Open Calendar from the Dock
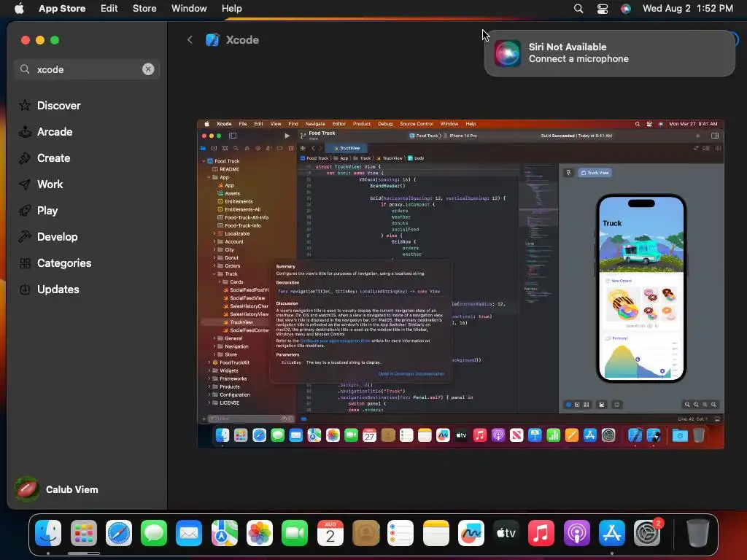Viewport: 747px width, 560px height. (330, 533)
